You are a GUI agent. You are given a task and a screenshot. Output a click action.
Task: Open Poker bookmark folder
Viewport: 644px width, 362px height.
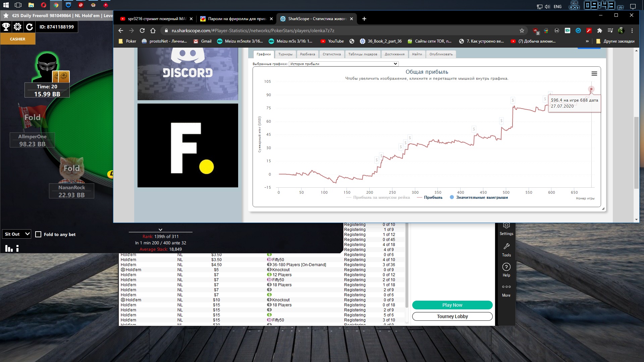(x=127, y=41)
